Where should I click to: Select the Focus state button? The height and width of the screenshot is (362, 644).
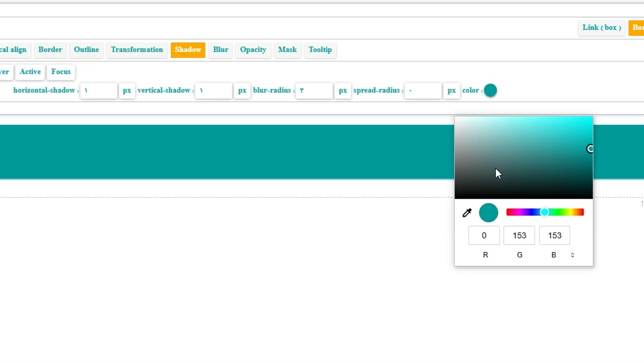(61, 72)
